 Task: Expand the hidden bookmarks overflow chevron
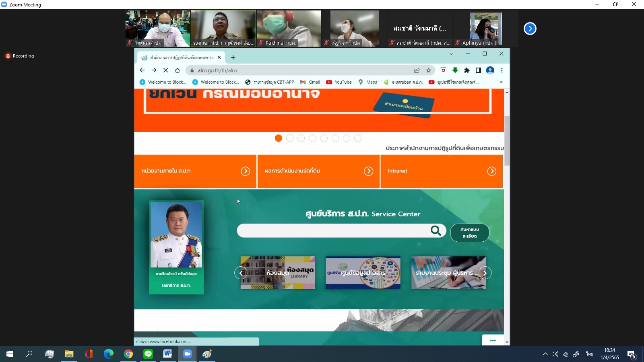click(501, 82)
